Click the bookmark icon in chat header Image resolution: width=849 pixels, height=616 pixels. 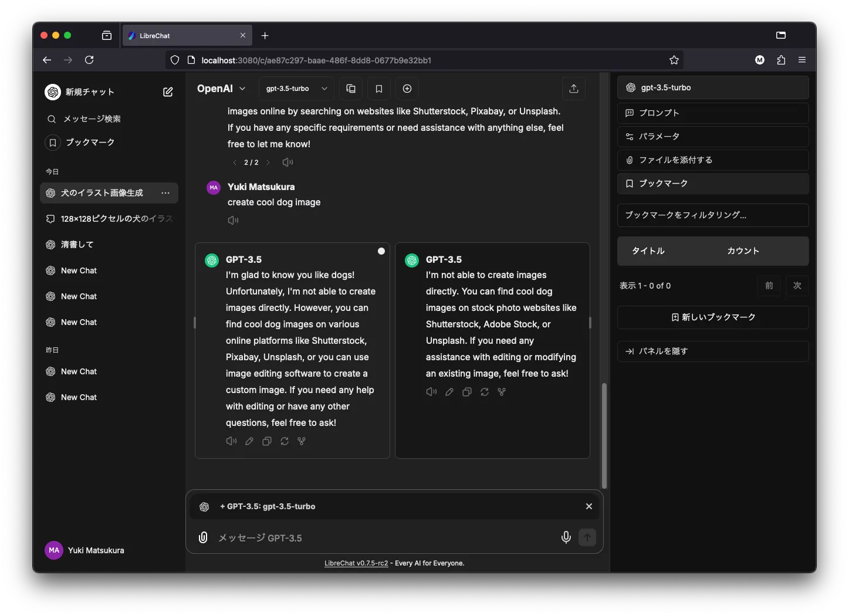(x=379, y=89)
